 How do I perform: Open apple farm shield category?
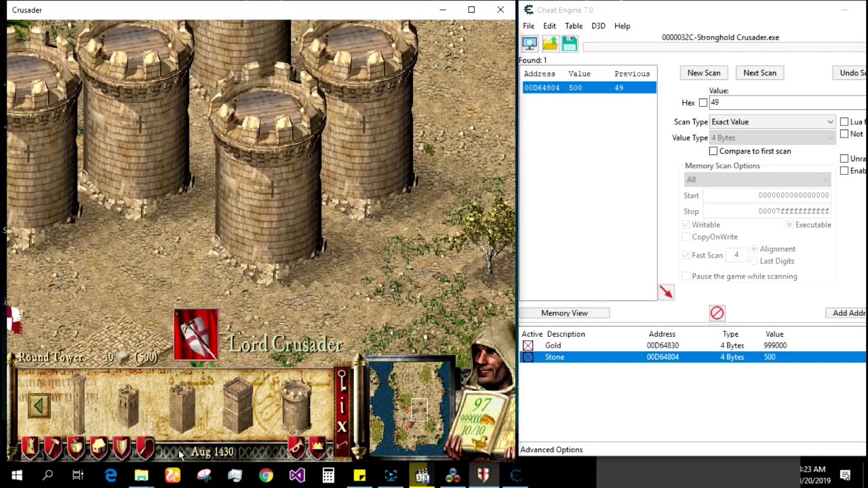(75, 447)
